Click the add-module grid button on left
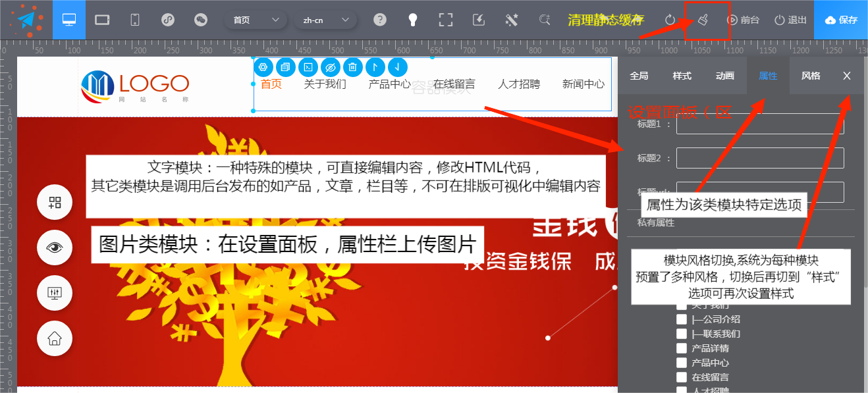868x393 pixels. [55, 203]
